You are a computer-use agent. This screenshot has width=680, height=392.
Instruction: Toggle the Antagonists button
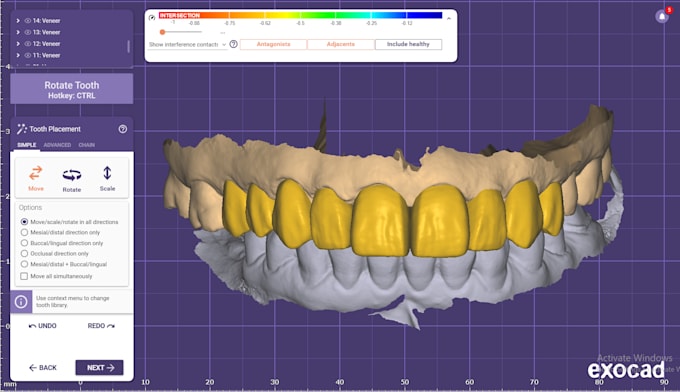[273, 44]
